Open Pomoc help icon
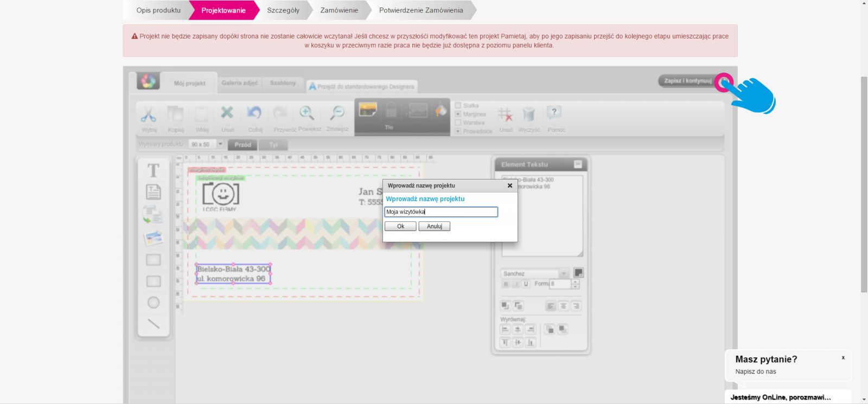The width and height of the screenshot is (868, 404). click(554, 113)
